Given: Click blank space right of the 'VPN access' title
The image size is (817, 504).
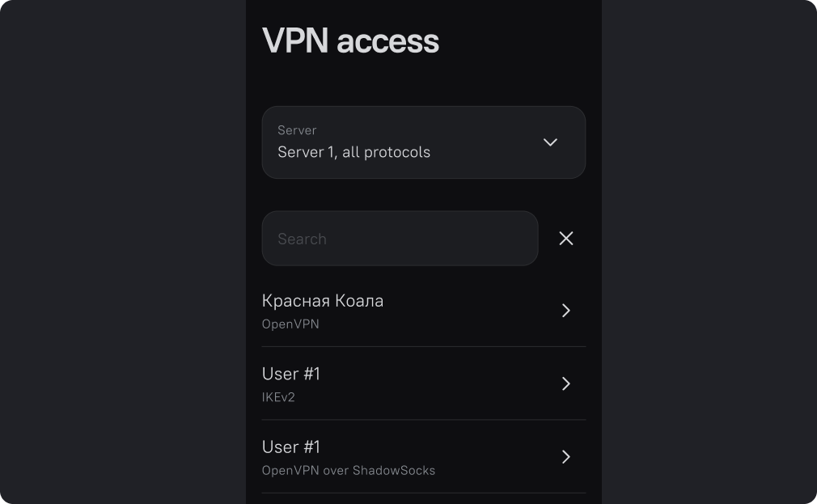Looking at the screenshot, I should [518, 40].
